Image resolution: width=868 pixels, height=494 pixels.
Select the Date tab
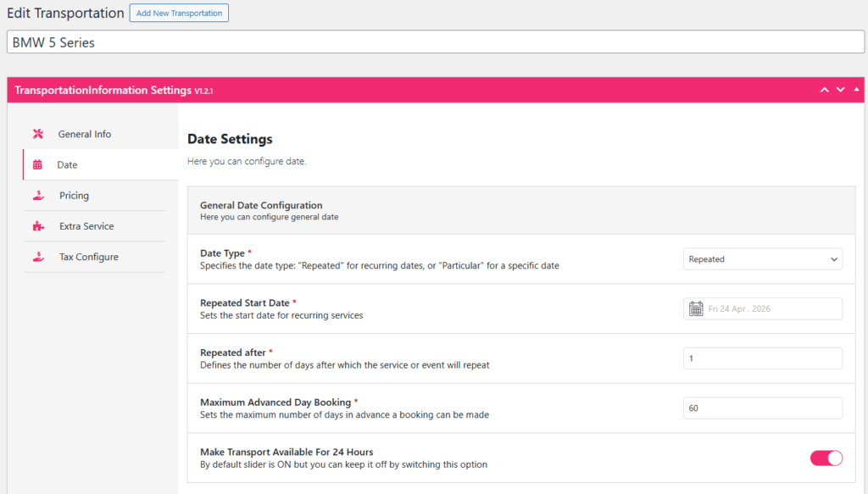100,165
